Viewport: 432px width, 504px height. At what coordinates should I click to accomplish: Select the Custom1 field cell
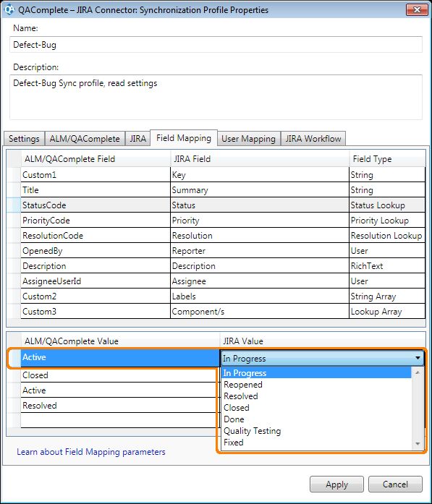tap(96, 175)
